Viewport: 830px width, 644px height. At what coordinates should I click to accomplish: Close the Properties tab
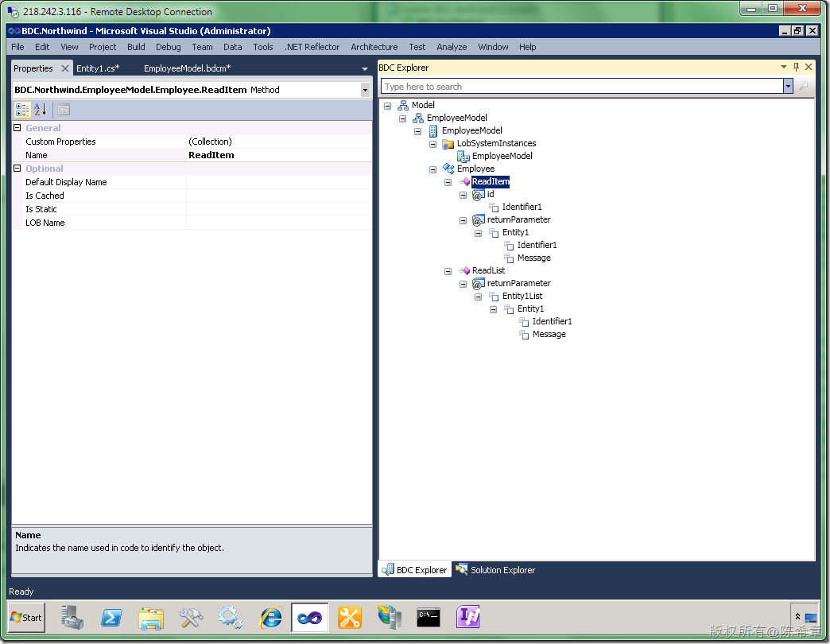point(65,68)
